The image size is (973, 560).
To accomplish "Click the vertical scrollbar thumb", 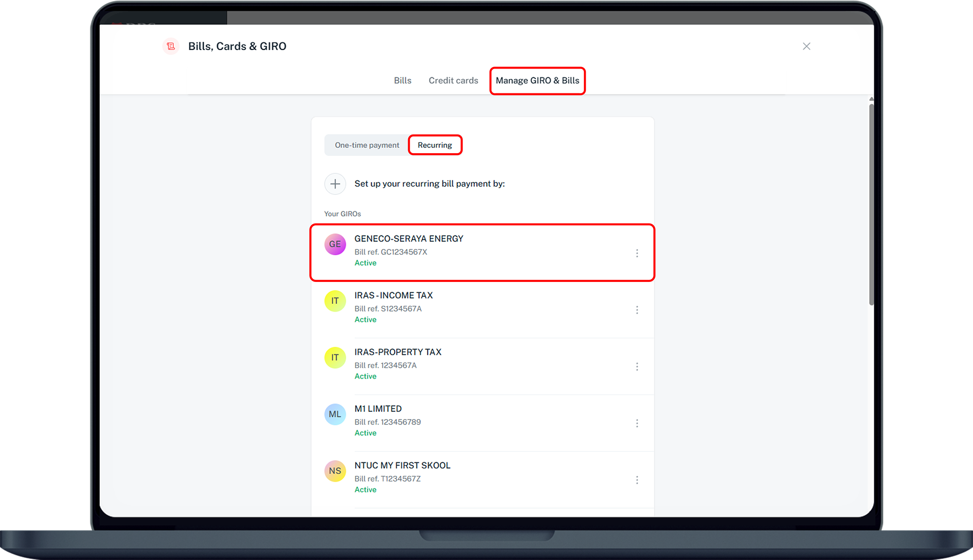I will point(871,204).
